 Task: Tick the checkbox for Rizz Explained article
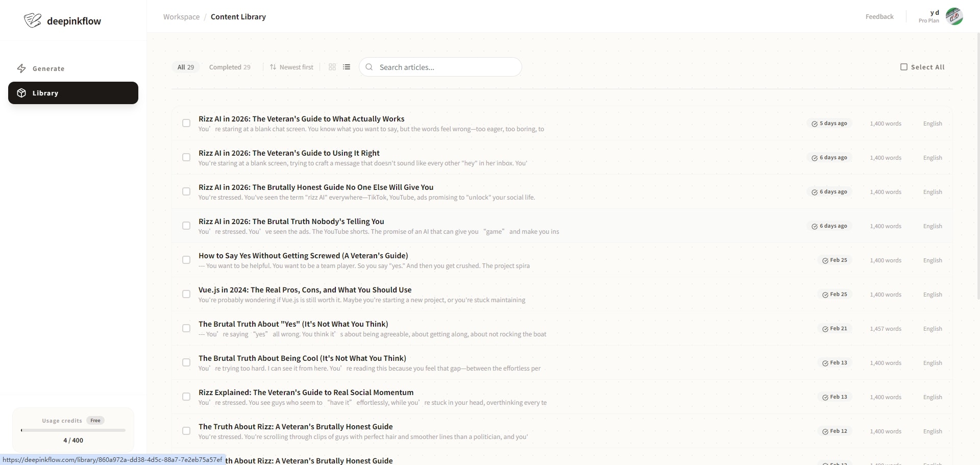(x=186, y=397)
